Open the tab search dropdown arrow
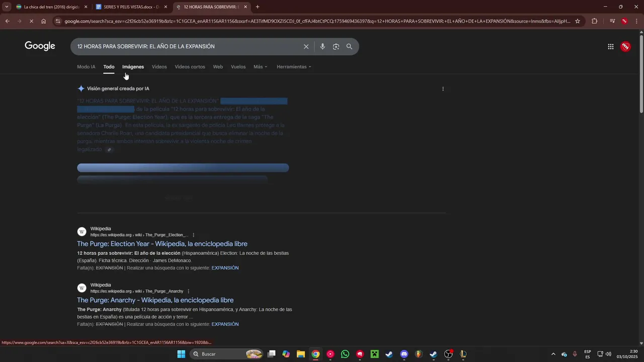The image size is (644, 362). click(x=7, y=7)
